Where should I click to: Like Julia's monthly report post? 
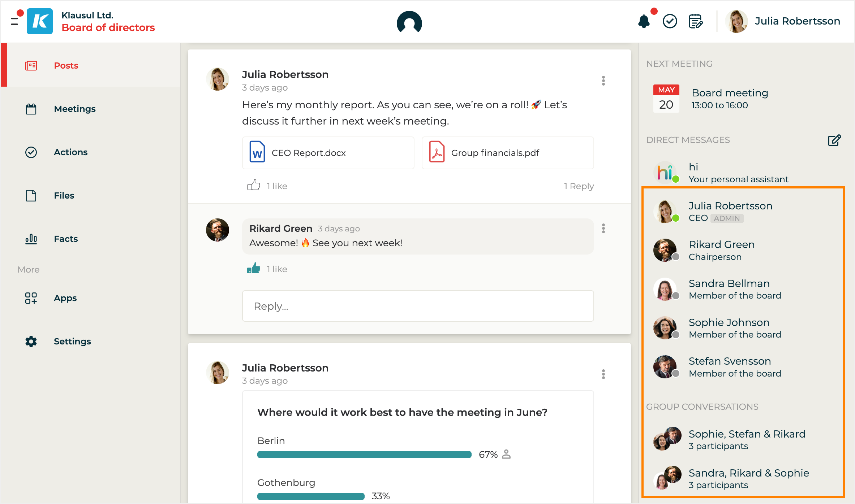point(254,186)
